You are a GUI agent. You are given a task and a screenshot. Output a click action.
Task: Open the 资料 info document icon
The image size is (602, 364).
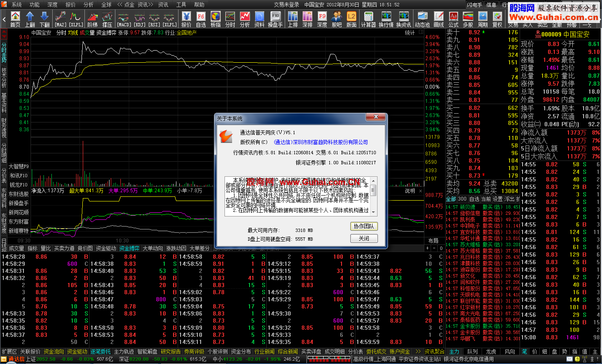[x=260, y=19]
